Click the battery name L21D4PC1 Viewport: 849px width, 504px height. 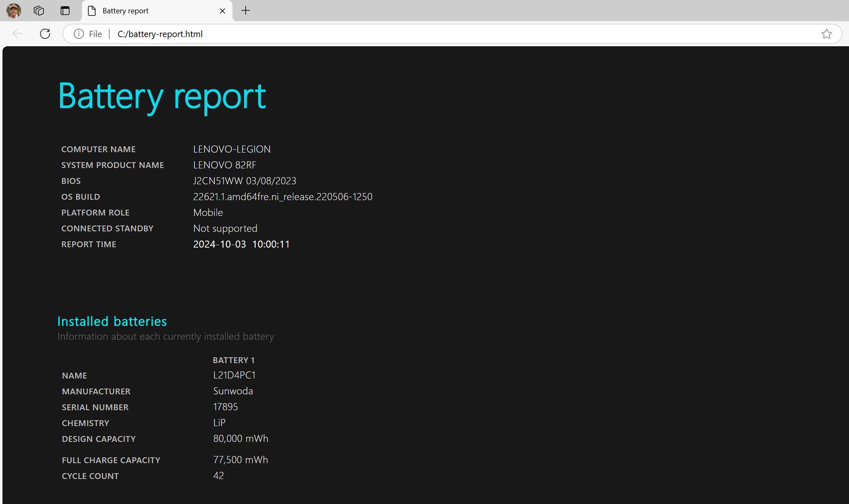coord(234,375)
